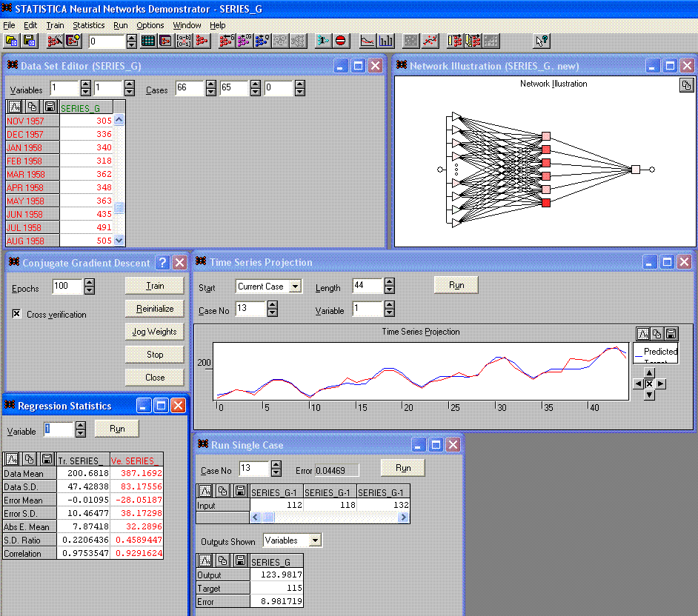Click the context help pointer icon
This screenshot has width=698, height=616.
[x=542, y=41]
